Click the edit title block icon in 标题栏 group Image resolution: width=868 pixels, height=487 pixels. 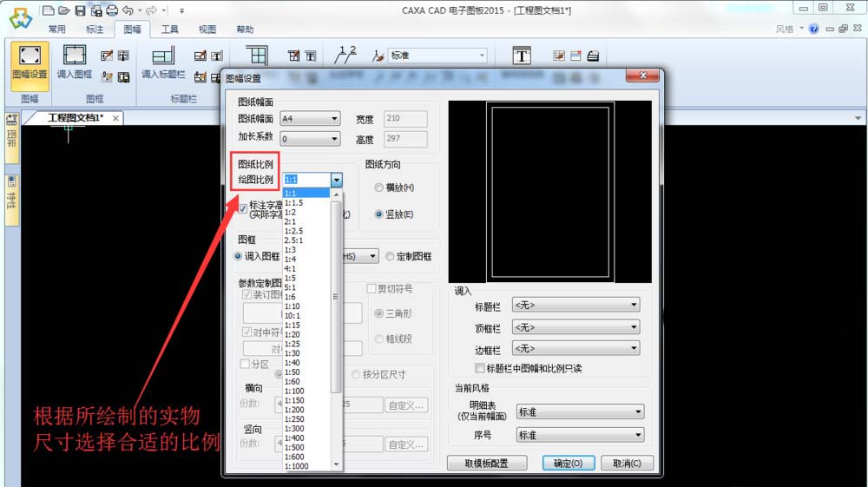[201, 56]
